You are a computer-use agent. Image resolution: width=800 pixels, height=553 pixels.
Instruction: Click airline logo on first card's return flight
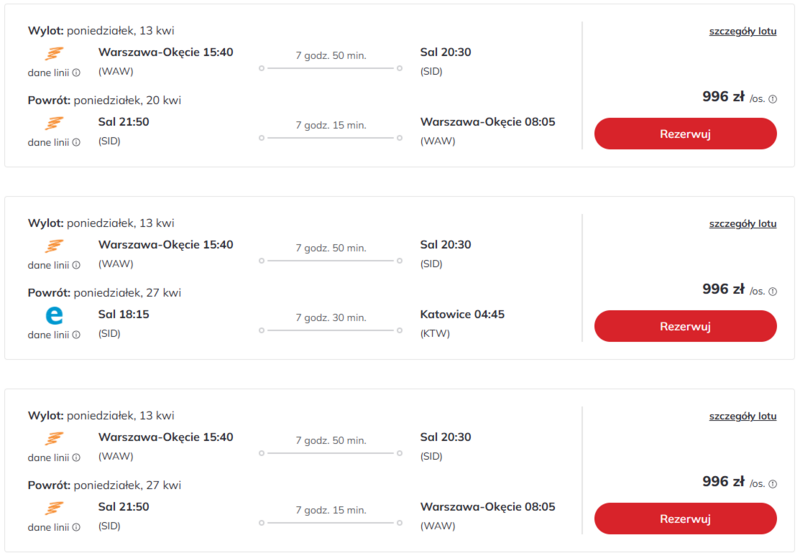click(55, 123)
